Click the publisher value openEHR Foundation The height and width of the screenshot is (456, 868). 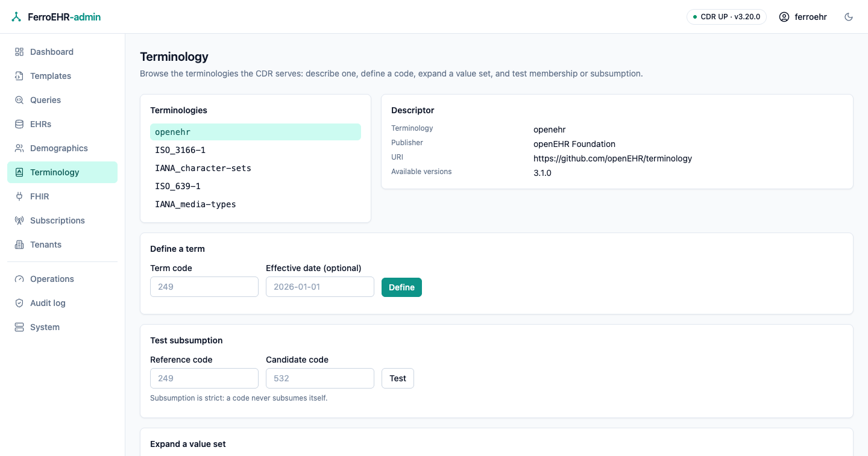click(574, 144)
